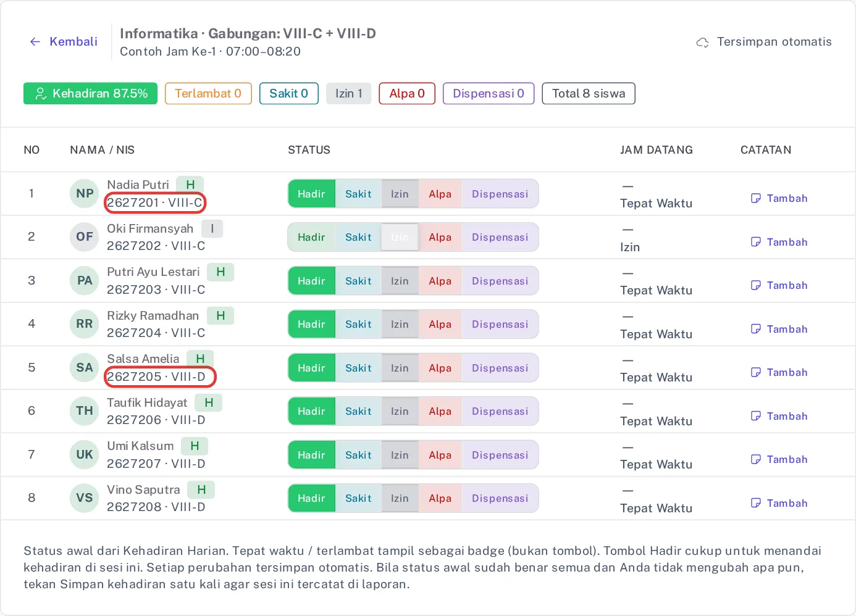Add a note for Vino Saputra
Image resolution: width=856 pixels, height=616 pixels.
[x=779, y=503]
